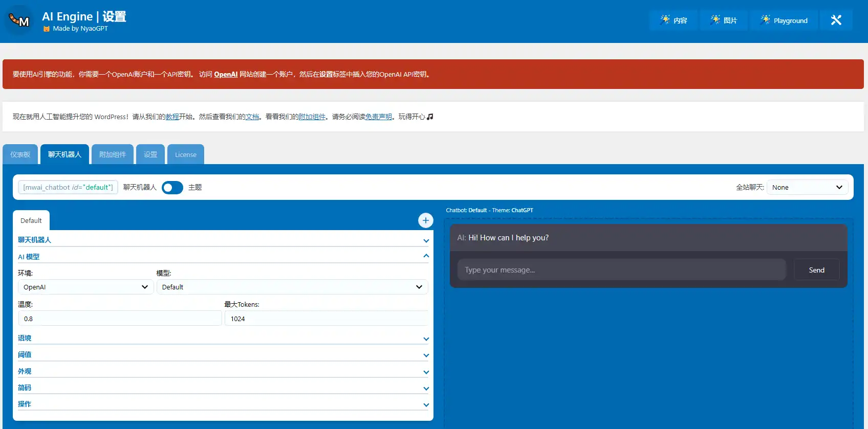Open the Playground button
This screenshot has width=868, height=429.
coord(784,20)
